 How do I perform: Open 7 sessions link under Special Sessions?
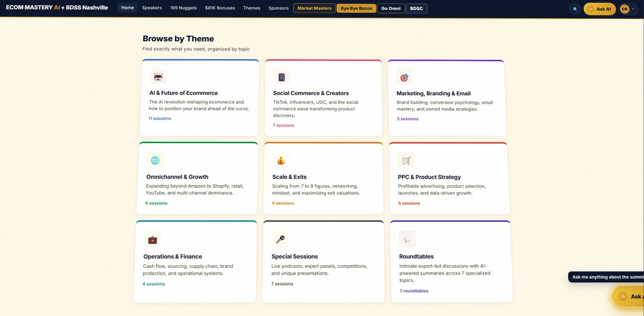282,284
